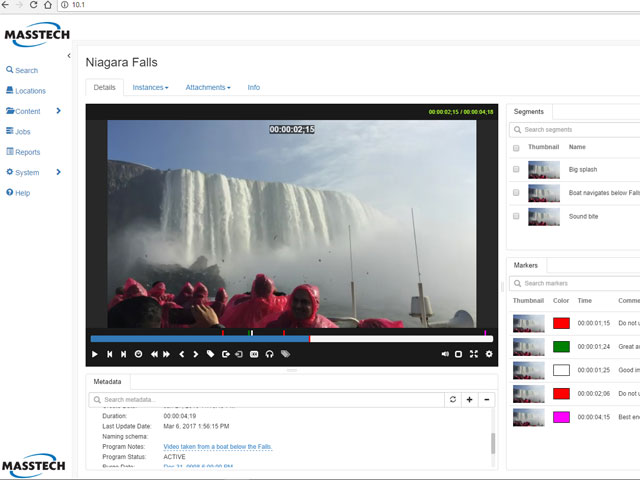Focus the Search metadata field
This screenshot has height=480, width=640.
266,400
